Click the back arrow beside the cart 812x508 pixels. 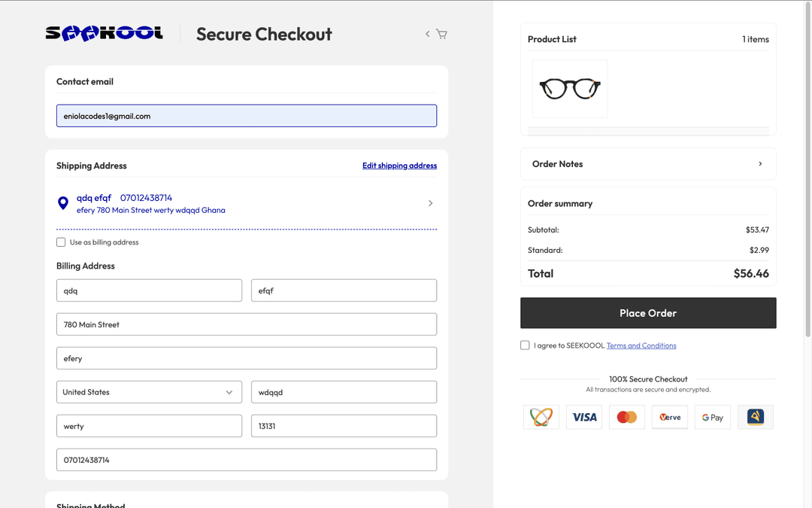(x=428, y=34)
